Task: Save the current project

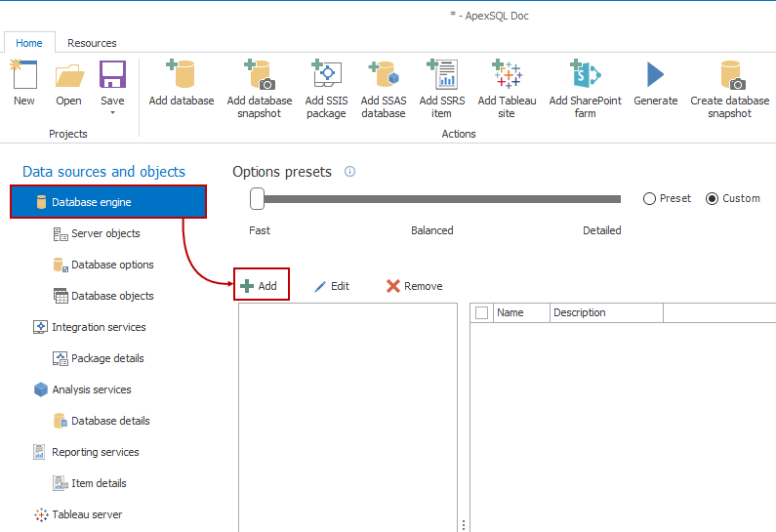Action: click(113, 79)
